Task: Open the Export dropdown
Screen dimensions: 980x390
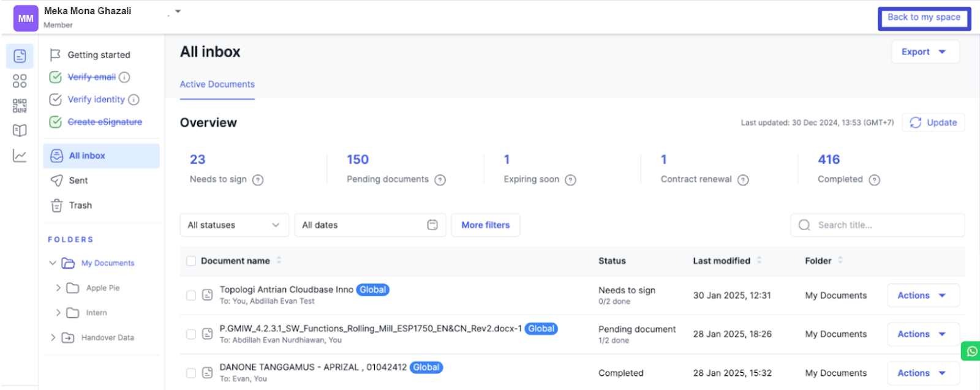Action: tap(924, 52)
